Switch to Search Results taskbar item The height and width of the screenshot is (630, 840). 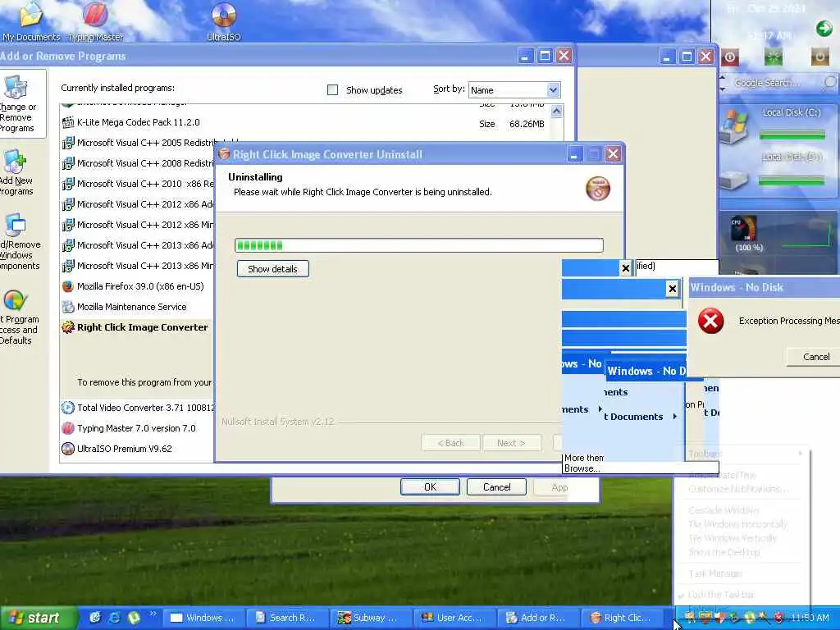(286, 618)
